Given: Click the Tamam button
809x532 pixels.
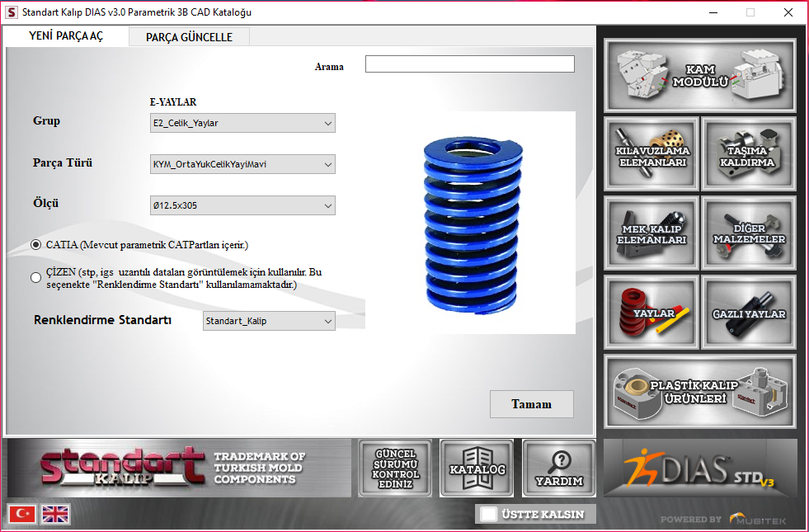Looking at the screenshot, I should point(531,404).
